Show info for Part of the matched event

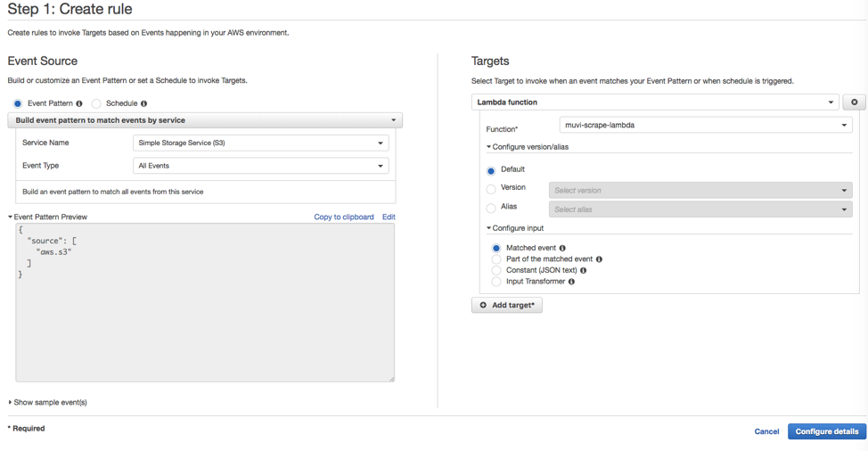599,259
